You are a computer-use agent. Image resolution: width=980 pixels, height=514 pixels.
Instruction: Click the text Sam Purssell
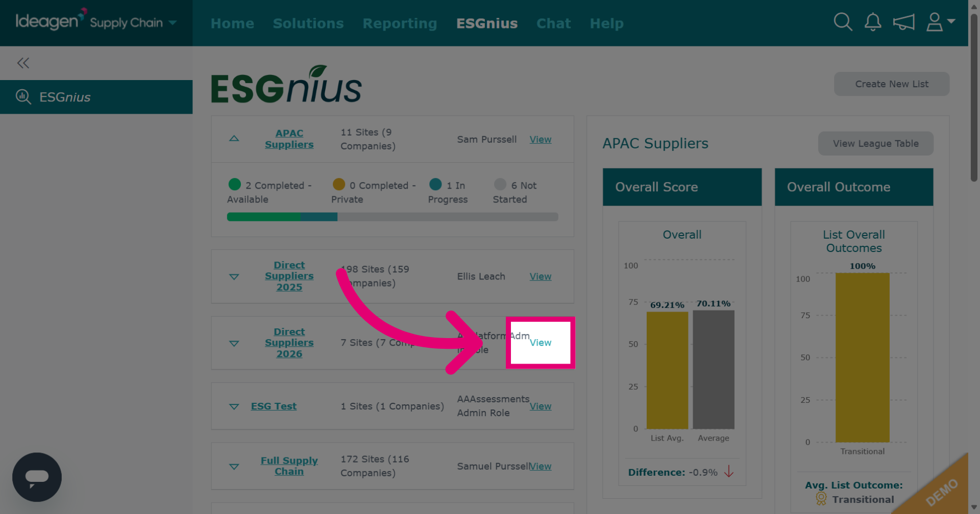pyautogui.click(x=487, y=139)
